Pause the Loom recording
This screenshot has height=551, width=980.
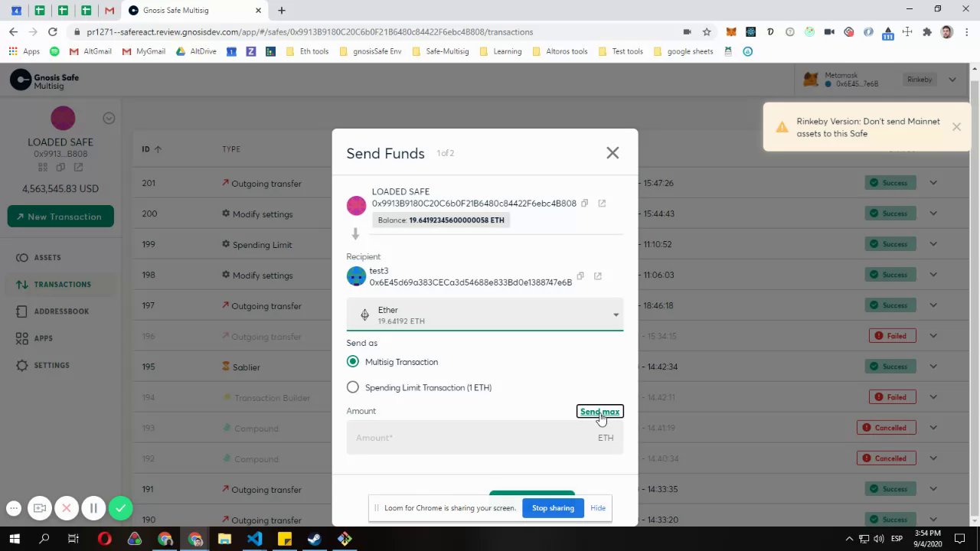click(x=93, y=508)
